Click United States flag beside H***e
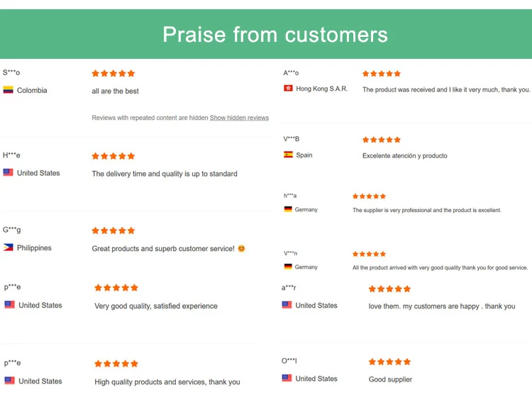The width and height of the screenshot is (532, 400). click(x=9, y=172)
